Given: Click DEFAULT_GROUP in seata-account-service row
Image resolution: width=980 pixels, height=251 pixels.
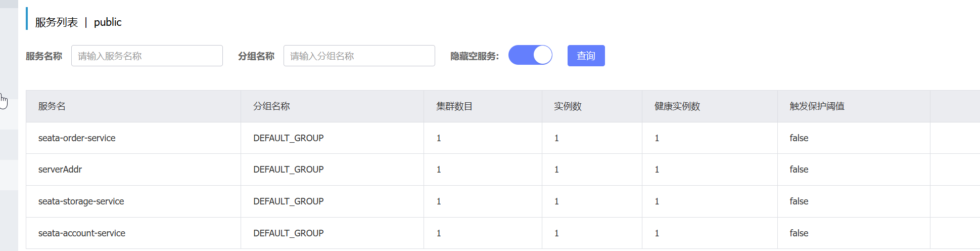Looking at the screenshot, I should point(289,233).
